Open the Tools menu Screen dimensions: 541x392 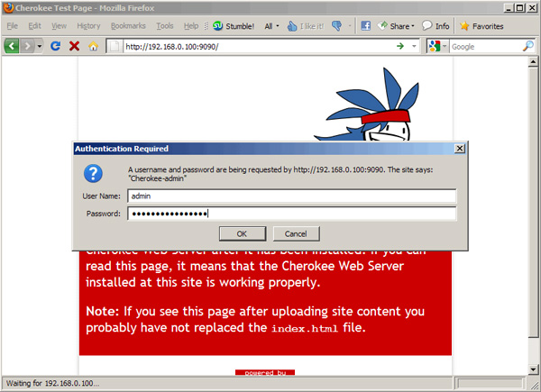tap(165, 26)
